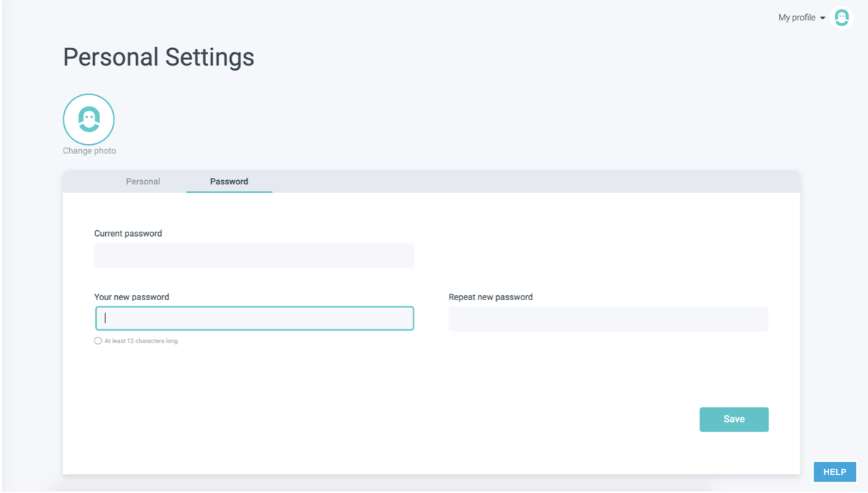The height and width of the screenshot is (493, 868).
Task: Click into the Your new password field
Action: [254, 319]
